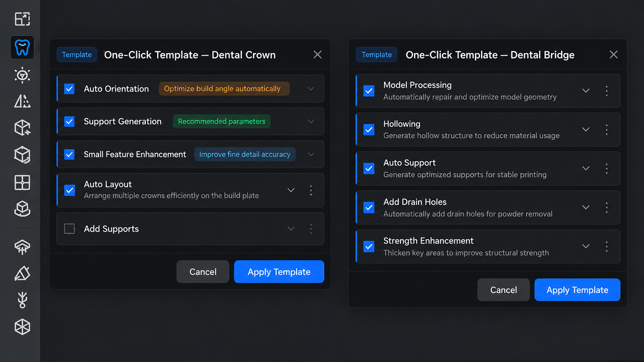
Task: Expand the Add Supports chevron
Action: pos(291,229)
